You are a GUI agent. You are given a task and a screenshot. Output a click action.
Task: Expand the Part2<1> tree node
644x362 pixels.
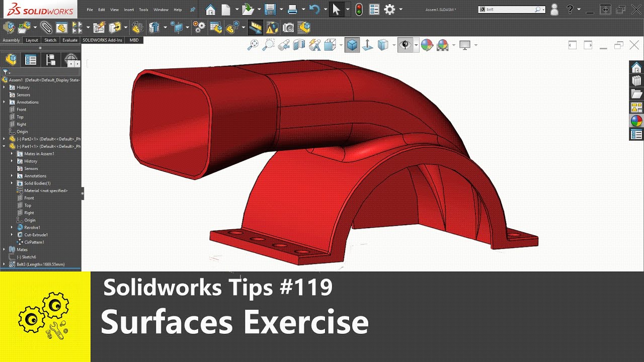tap(4, 139)
